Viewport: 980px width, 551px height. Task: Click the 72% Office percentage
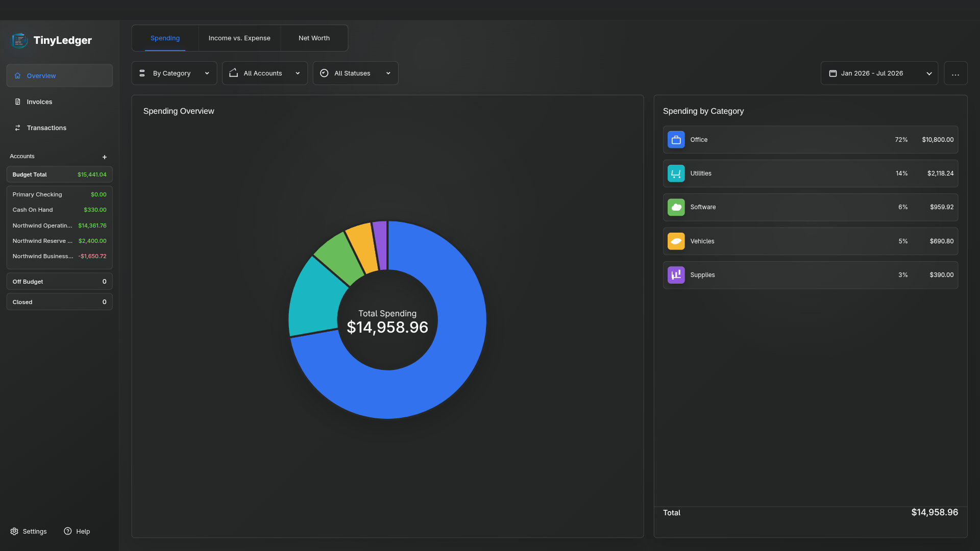(x=901, y=140)
